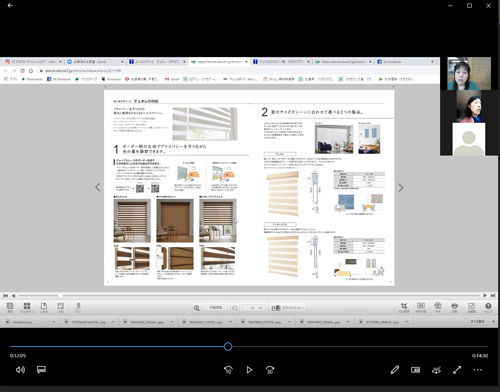Open the player's three-dot more options
The width and height of the screenshot is (500, 392).
coord(478,370)
